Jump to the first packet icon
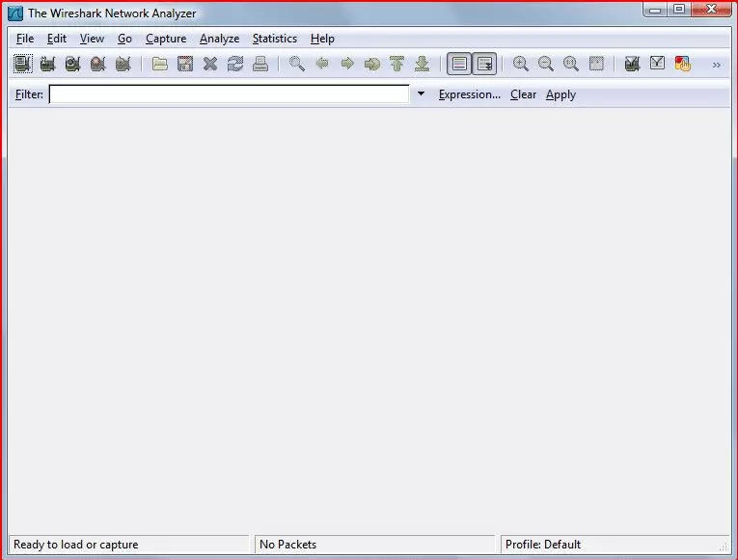The width and height of the screenshot is (738, 560). 396,64
